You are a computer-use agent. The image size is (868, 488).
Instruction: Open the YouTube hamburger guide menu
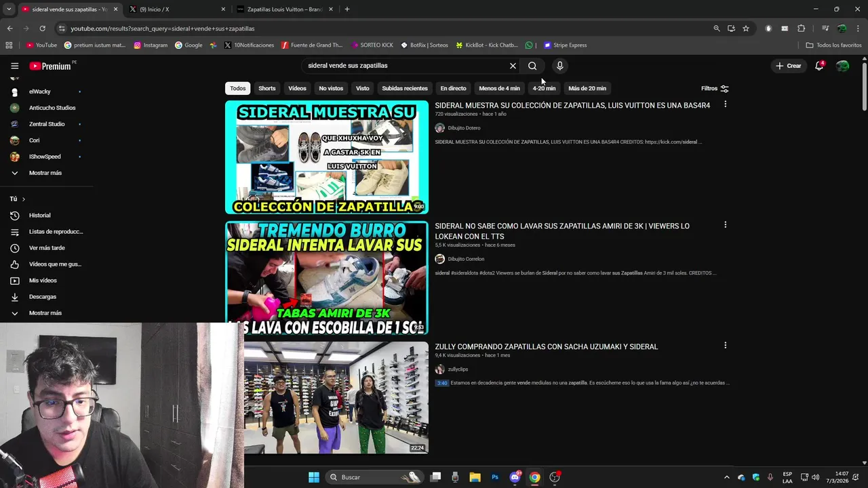14,66
